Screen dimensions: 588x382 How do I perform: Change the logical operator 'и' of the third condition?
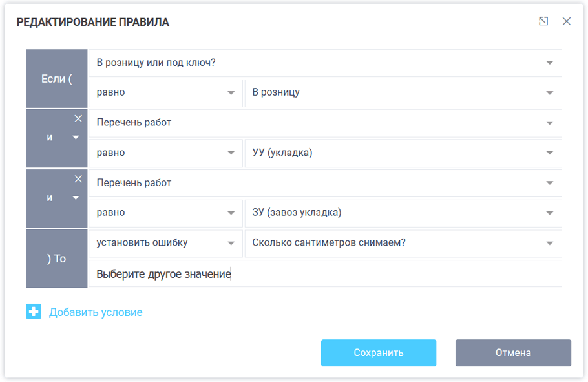[x=76, y=198]
